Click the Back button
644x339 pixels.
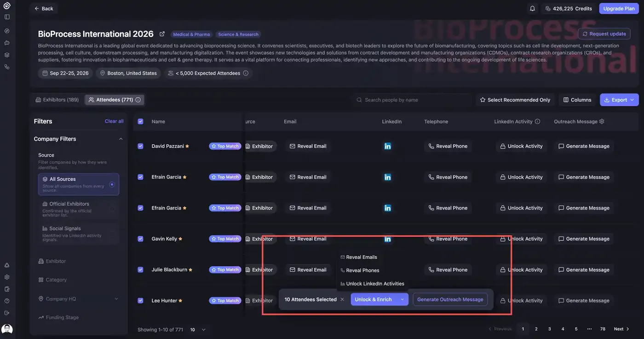click(44, 8)
